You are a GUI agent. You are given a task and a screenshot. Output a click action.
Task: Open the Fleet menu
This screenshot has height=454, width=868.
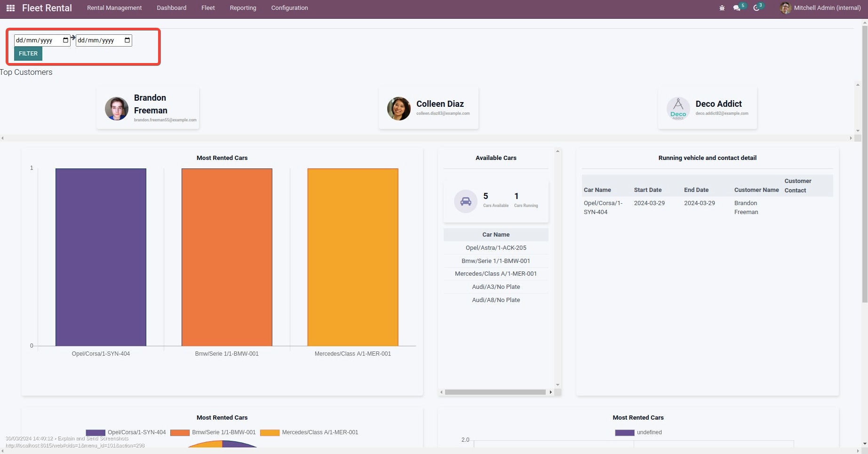[208, 8]
